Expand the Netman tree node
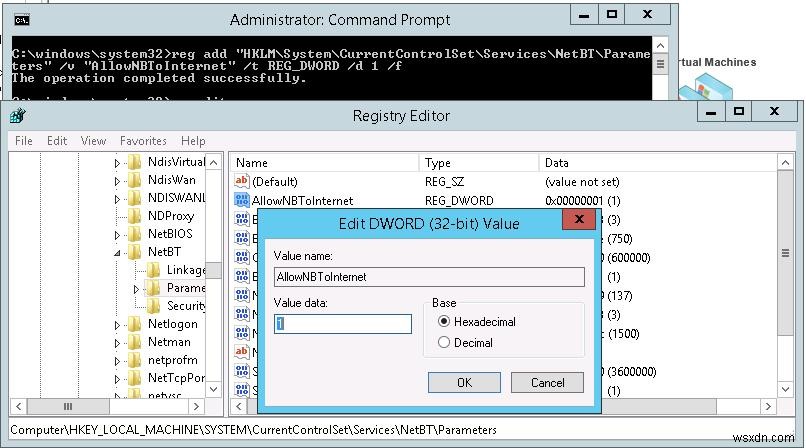Screen dimensions: 806x448 click(117, 343)
